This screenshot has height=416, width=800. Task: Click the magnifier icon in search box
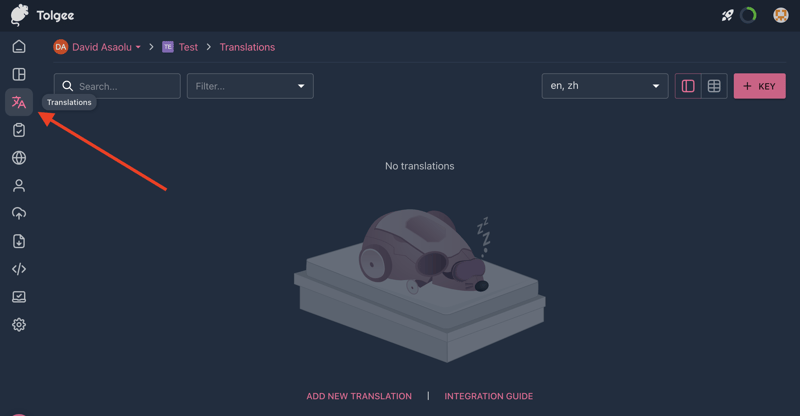pos(67,86)
